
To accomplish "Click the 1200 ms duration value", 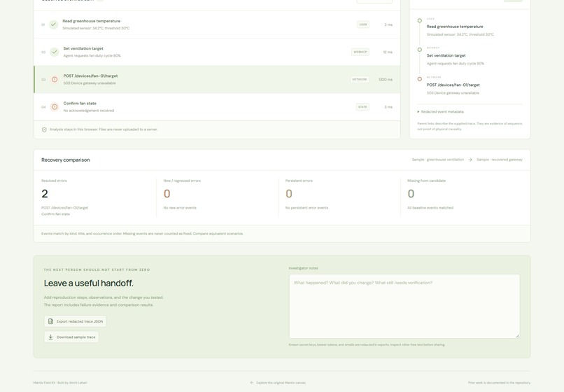I will 386,80.
